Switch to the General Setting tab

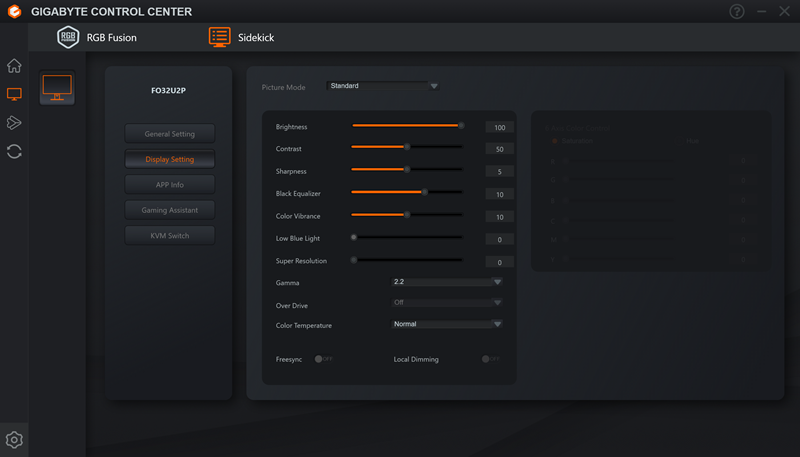[169, 133]
